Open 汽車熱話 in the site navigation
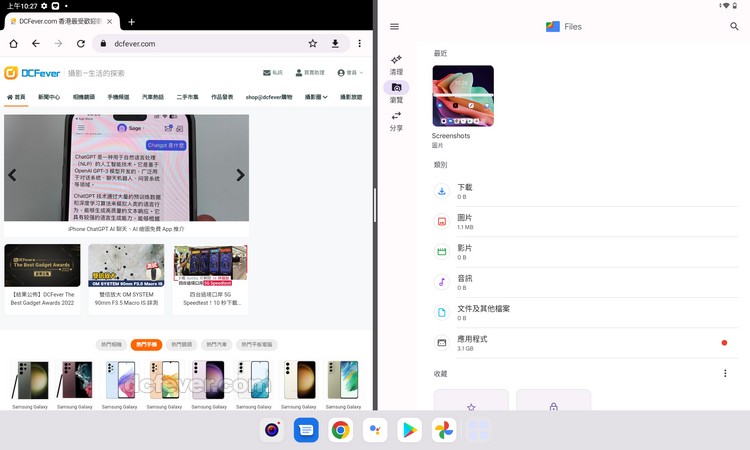The image size is (750, 450). click(153, 97)
